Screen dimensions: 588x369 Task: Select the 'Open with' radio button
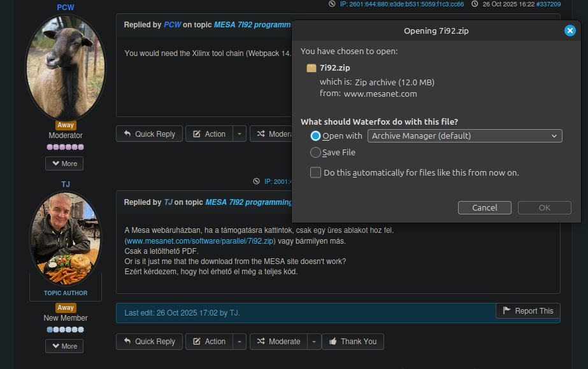pyautogui.click(x=315, y=136)
